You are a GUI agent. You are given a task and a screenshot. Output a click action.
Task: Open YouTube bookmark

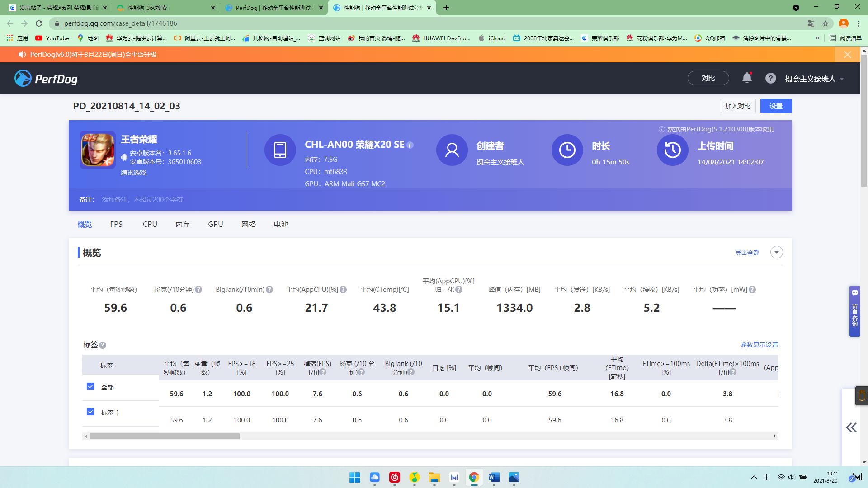coord(52,38)
